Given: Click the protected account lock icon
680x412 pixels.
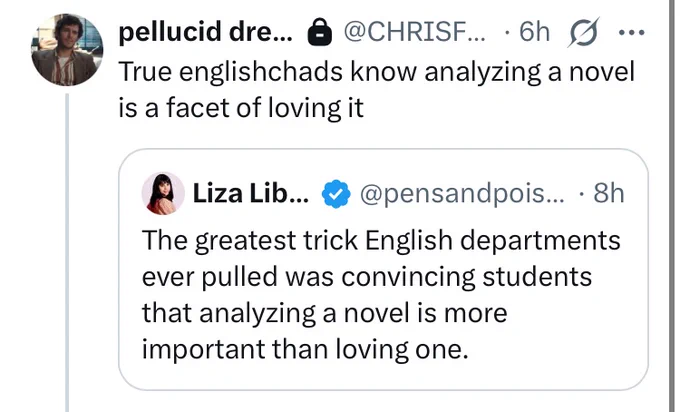Looking at the screenshot, I should (x=320, y=33).
